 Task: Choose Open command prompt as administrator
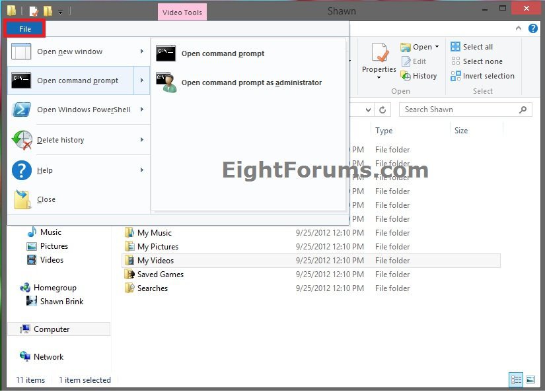pos(251,82)
